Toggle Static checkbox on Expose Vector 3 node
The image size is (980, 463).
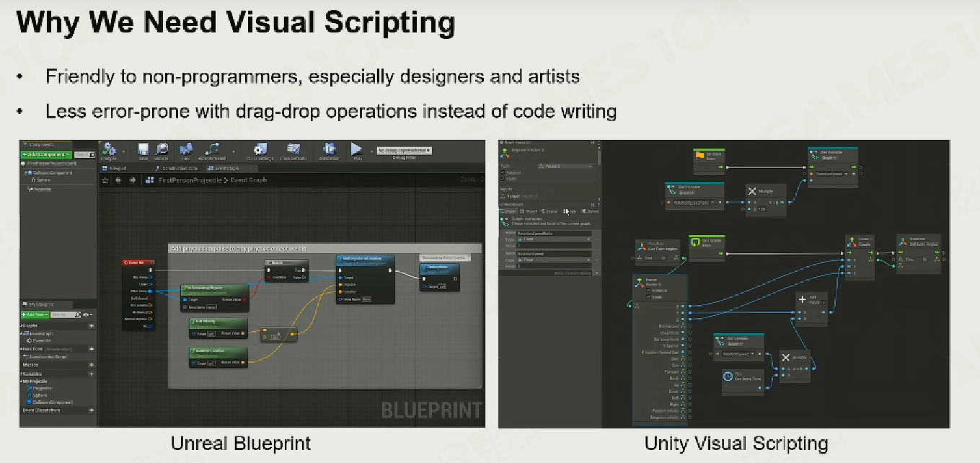(648, 297)
